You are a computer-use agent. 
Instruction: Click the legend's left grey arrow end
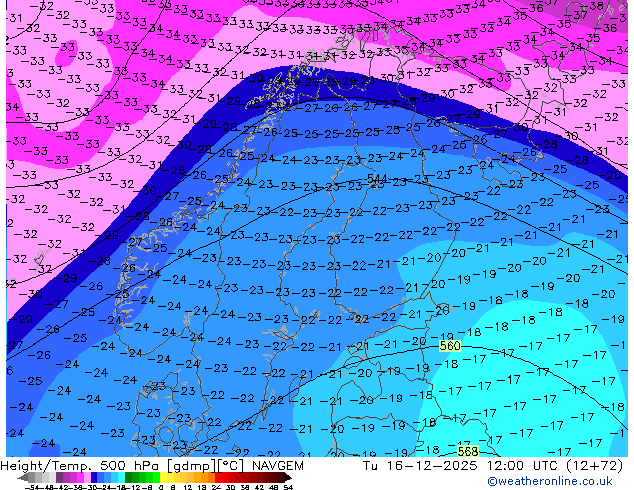pyautogui.click(x=22, y=478)
